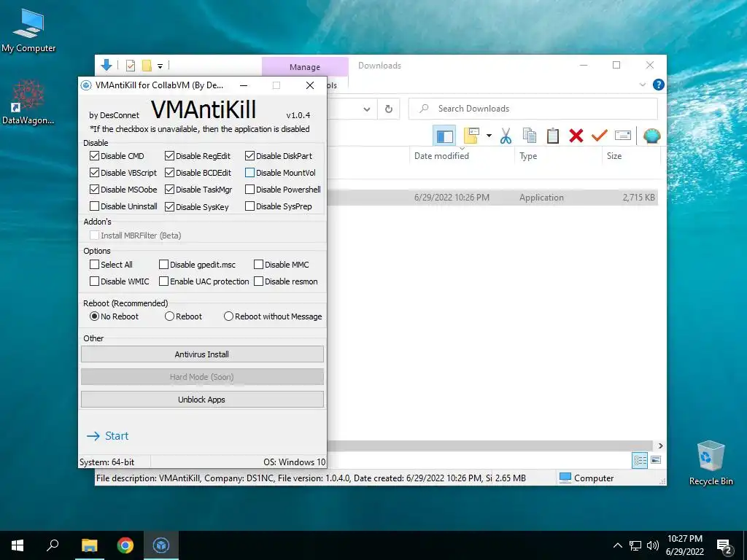Open DataWagon desktop shortcut
Viewport: 747px width, 560px height.
pyautogui.click(x=28, y=102)
